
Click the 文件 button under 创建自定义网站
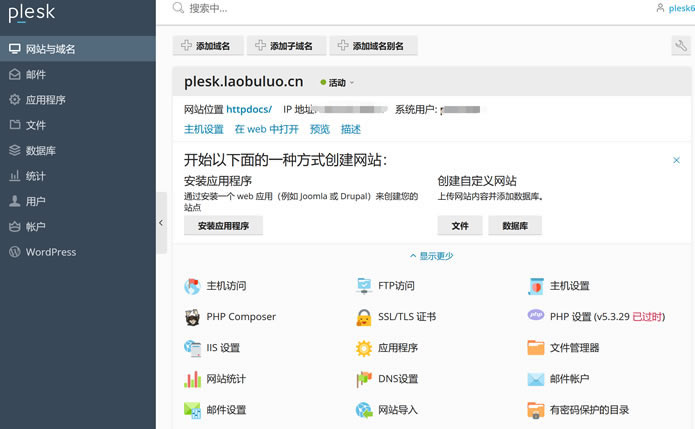click(x=460, y=226)
